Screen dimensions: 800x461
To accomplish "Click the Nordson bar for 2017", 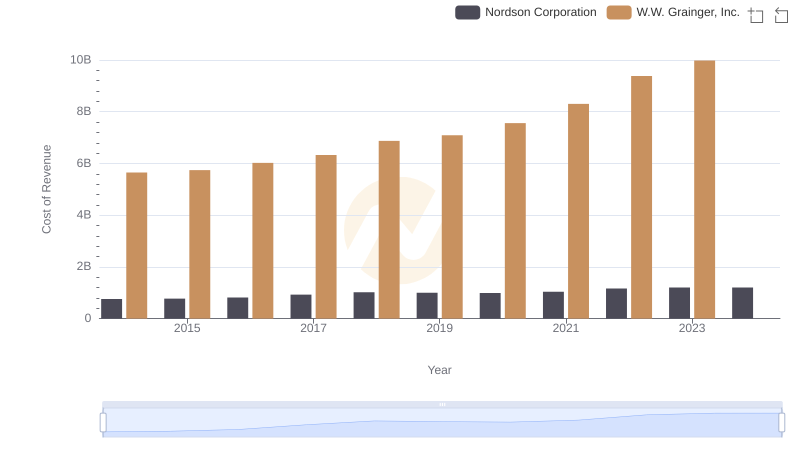I will (x=301, y=306).
